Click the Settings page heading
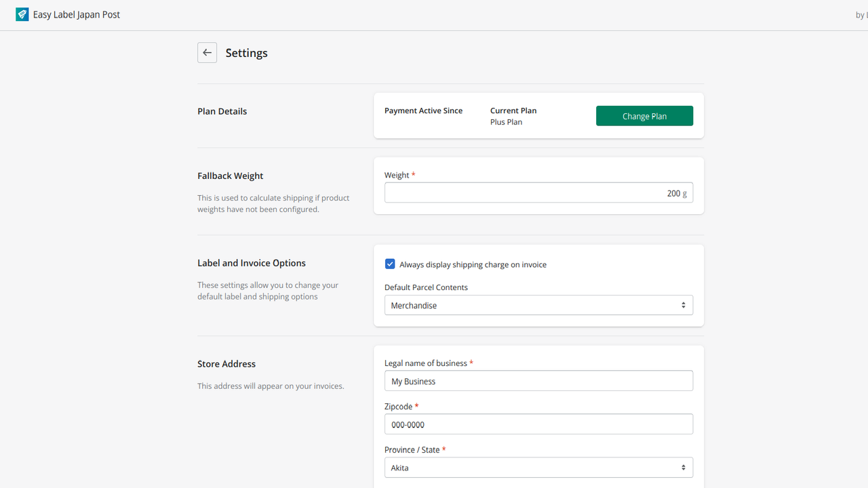 pos(246,53)
